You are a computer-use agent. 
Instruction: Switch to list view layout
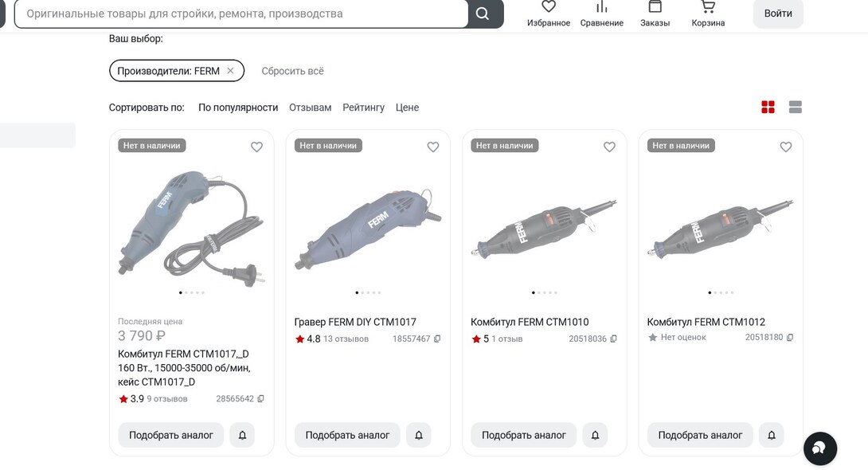coord(795,108)
